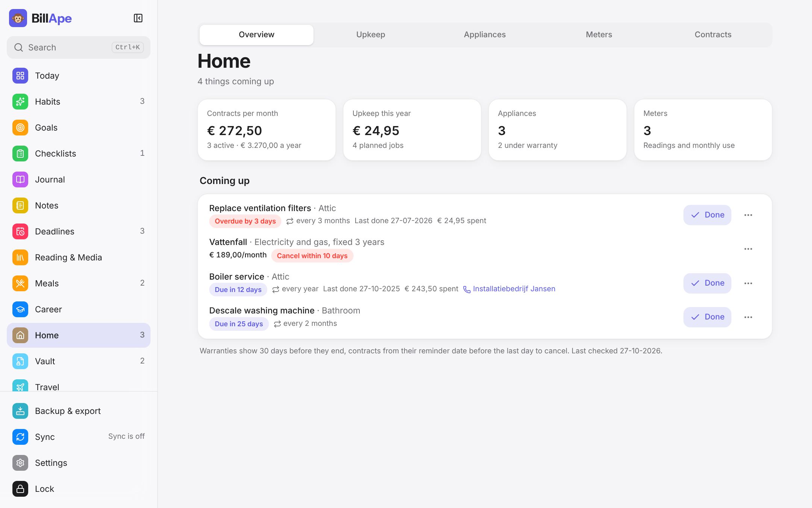Open more options for Vattenfall contract
This screenshot has height=508, width=812.
(748, 249)
